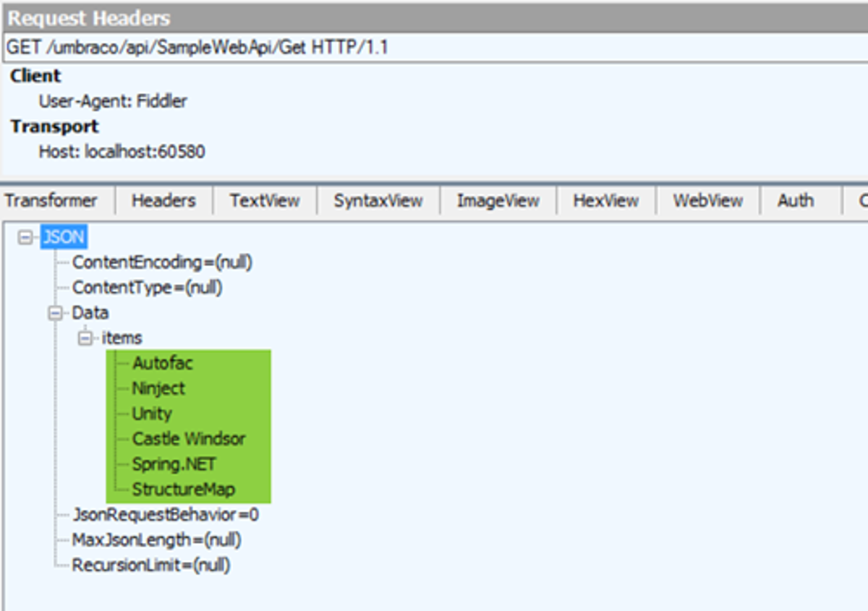Screen dimensions: 868x611
Task: Collapse the items tree node
Action: coord(85,338)
